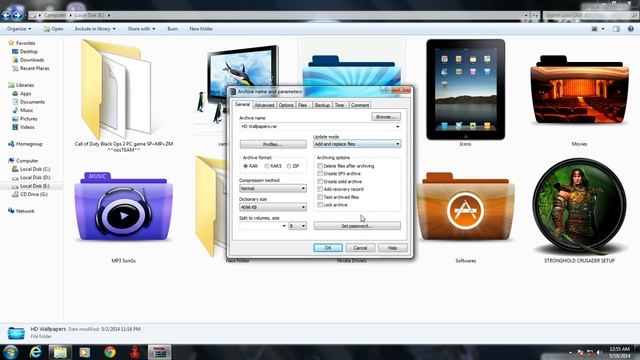Viewport: 640px width, 360px height.
Task: Switch to the Time tab
Action: pyautogui.click(x=340, y=105)
